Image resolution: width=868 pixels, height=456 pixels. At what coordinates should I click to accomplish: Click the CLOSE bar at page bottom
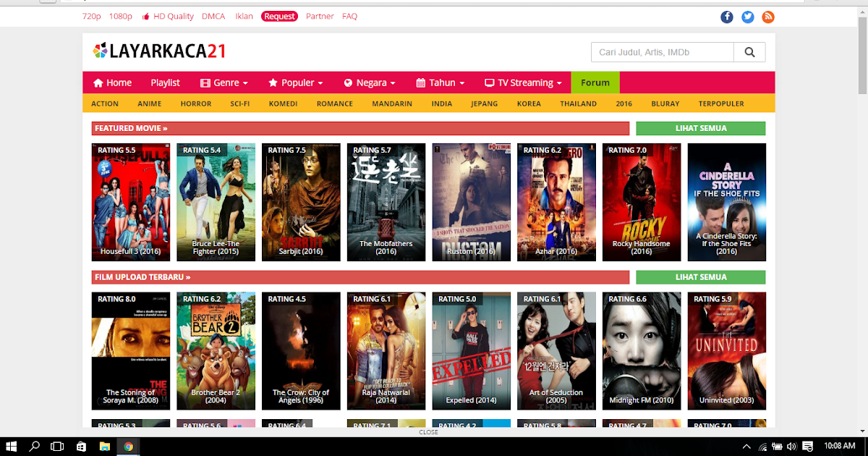click(428, 432)
